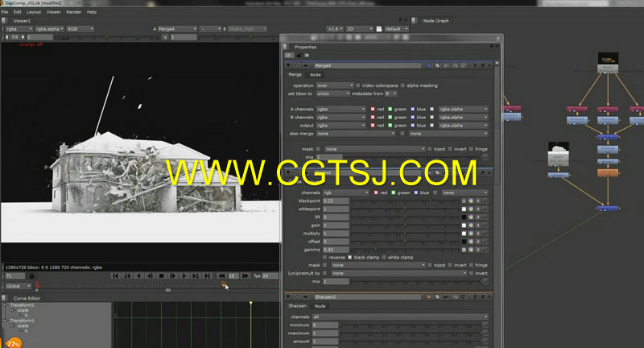
Task: Select the Node Graph tab
Action: [436, 21]
